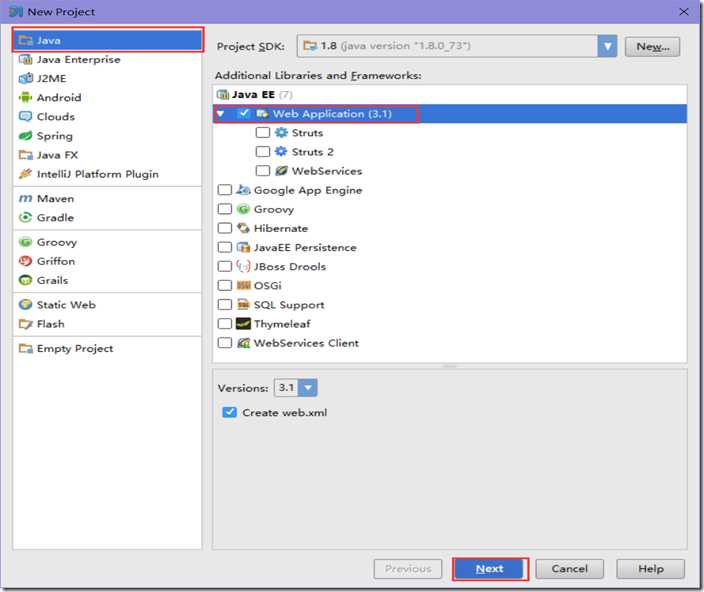Click the WebServices framework icon
This screenshot has height=592, width=704.
click(x=281, y=171)
